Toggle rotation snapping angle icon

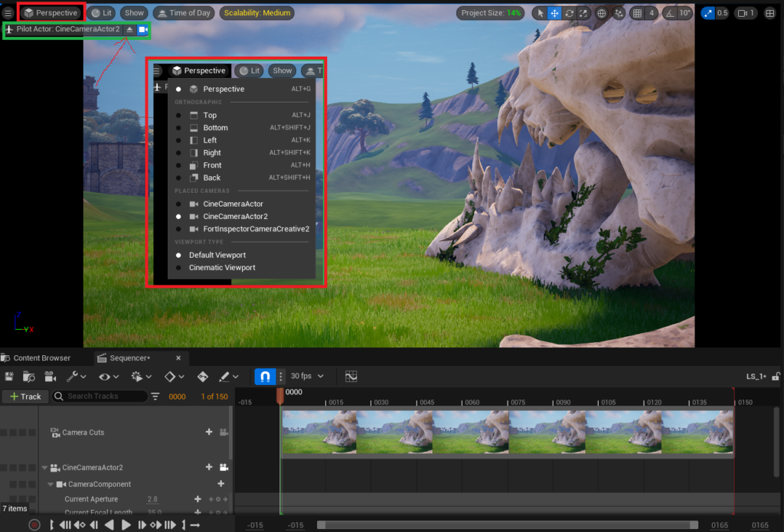click(x=670, y=14)
